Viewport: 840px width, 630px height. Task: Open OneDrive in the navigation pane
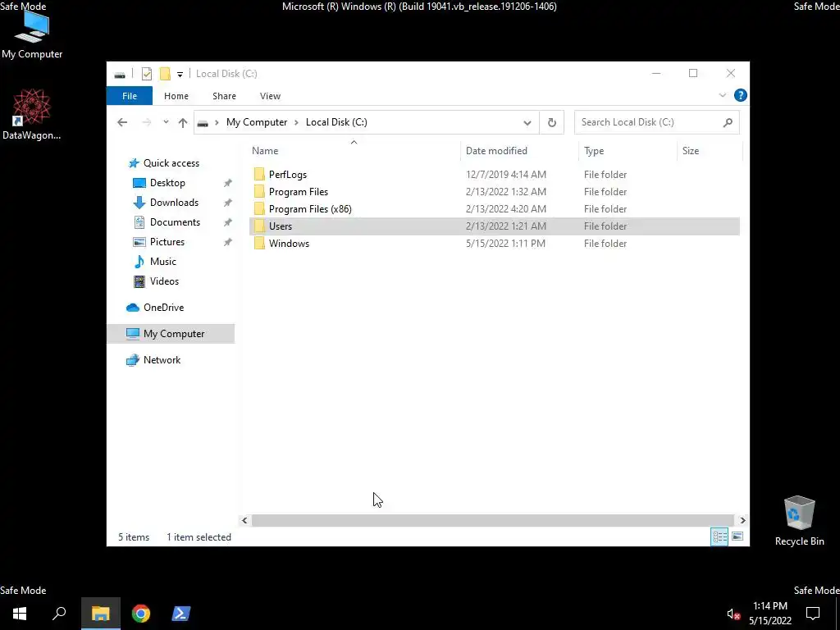pos(155,308)
